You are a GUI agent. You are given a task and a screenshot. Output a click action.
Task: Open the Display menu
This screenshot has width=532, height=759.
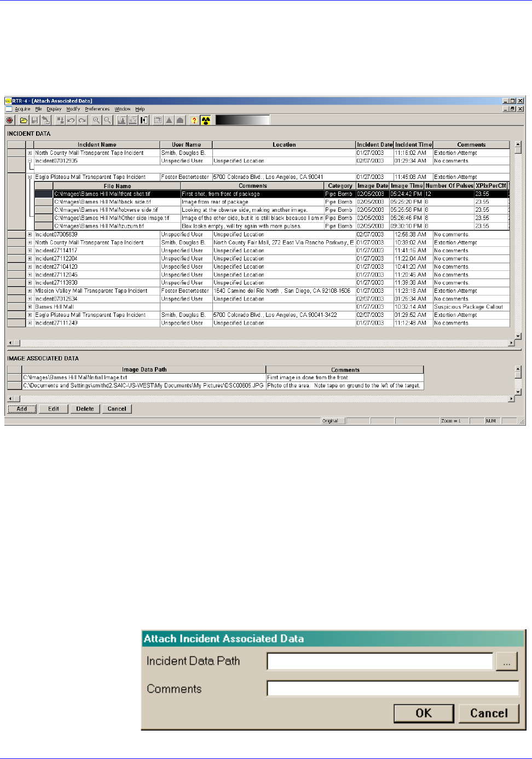[x=54, y=109]
